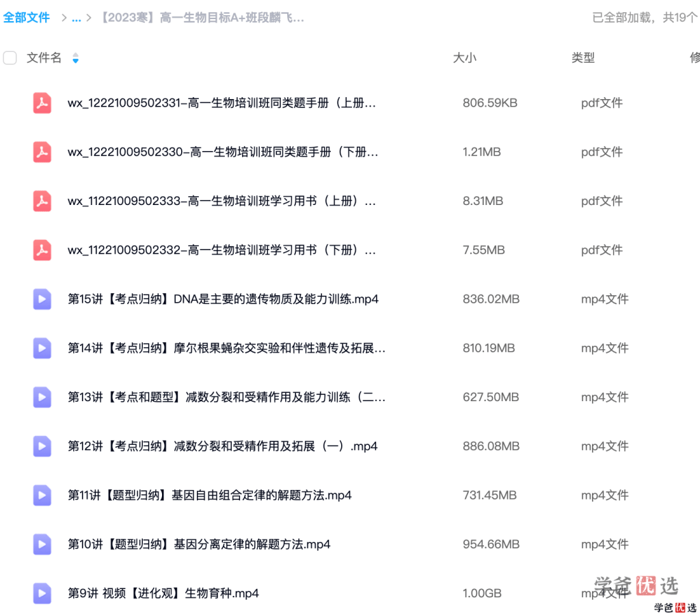Viewport: 700px width, 615px height.
Task: Click the size value 8.31MB
Action: [x=483, y=202]
